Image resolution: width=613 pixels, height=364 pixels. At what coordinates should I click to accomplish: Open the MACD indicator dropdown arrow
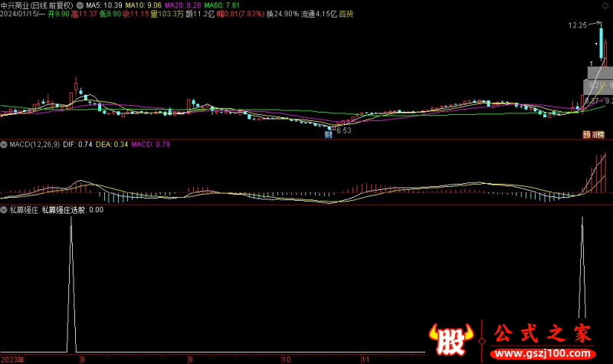click(x=5, y=143)
